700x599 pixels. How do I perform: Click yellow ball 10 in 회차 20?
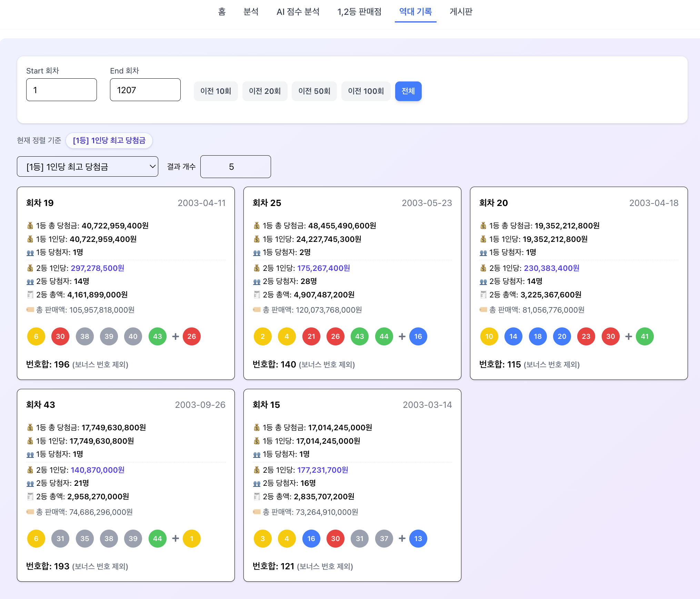point(489,336)
